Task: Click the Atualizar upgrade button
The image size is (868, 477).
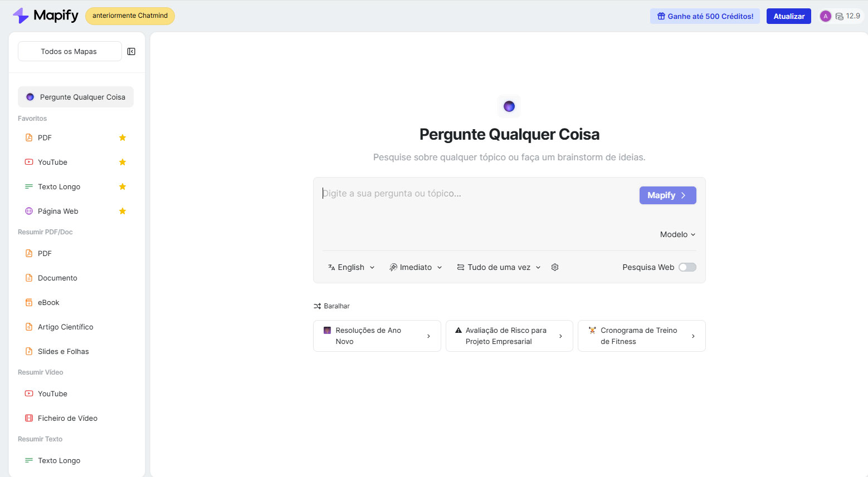Action: [788, 16]
